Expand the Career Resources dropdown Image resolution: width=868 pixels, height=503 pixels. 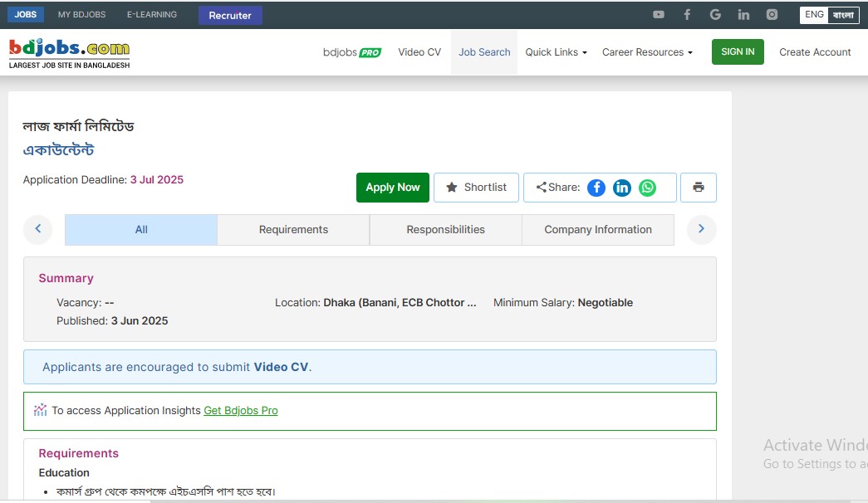coord(647,52)
